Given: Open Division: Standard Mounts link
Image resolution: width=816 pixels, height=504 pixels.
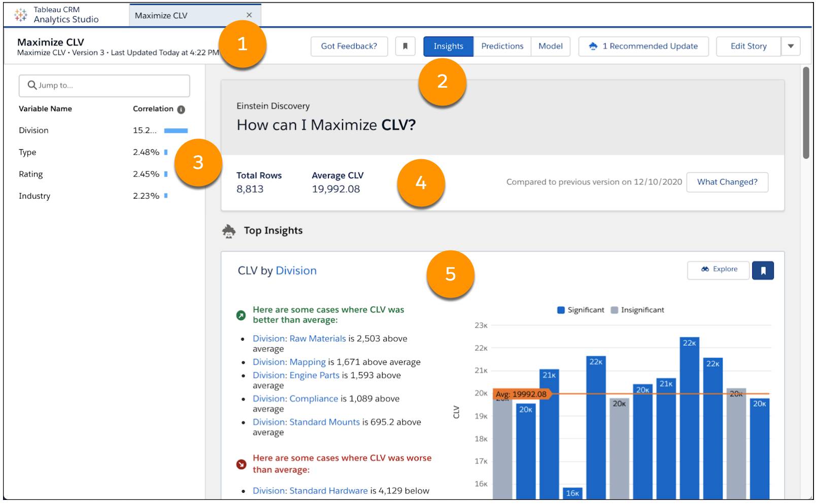Looking at the screenshot, I should (x=307, y=422).
